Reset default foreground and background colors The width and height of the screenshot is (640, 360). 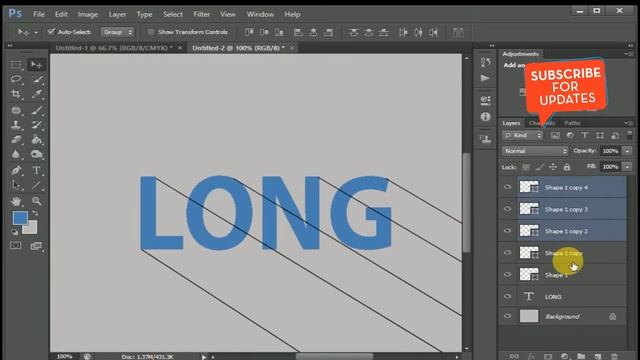click(15, 232)
